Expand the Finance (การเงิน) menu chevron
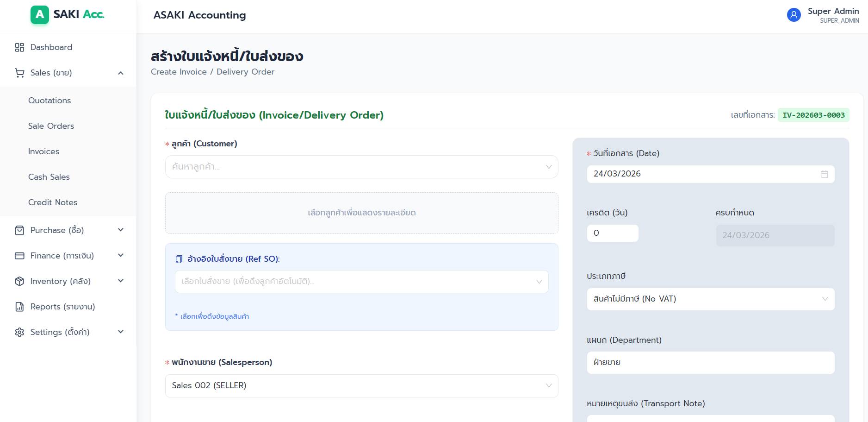Screen dimensions: 868x422 [121, 255]
